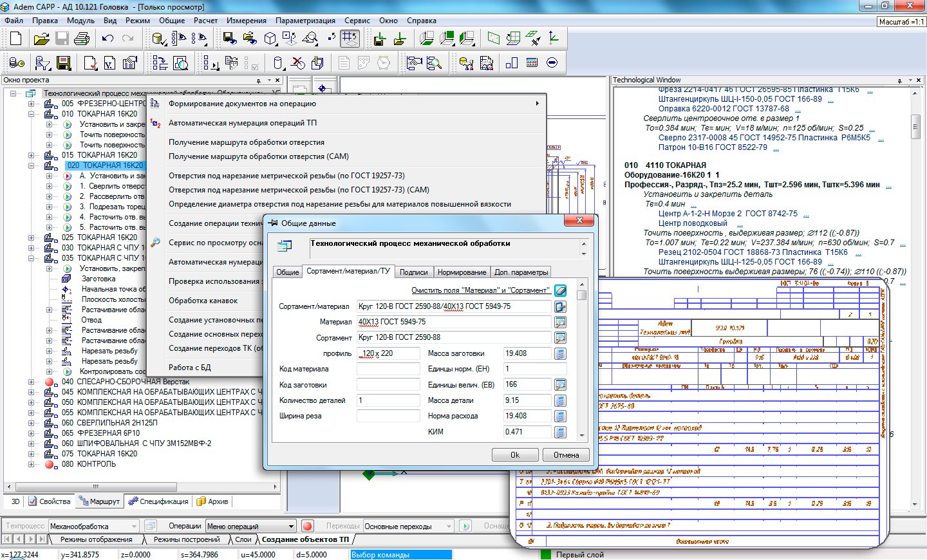Click the window icon next to Механообработка
The image size is (927, 560).
click(151, 526)
